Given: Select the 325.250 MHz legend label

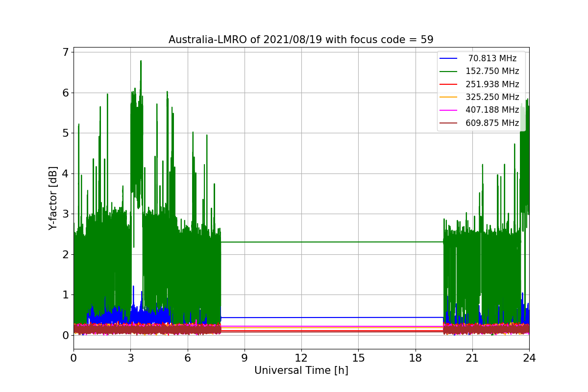Looking at the screenshot, I should [492, 97].
